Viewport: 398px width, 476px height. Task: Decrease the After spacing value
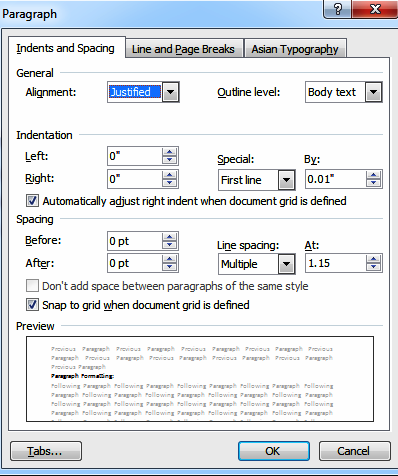[169, 267]
